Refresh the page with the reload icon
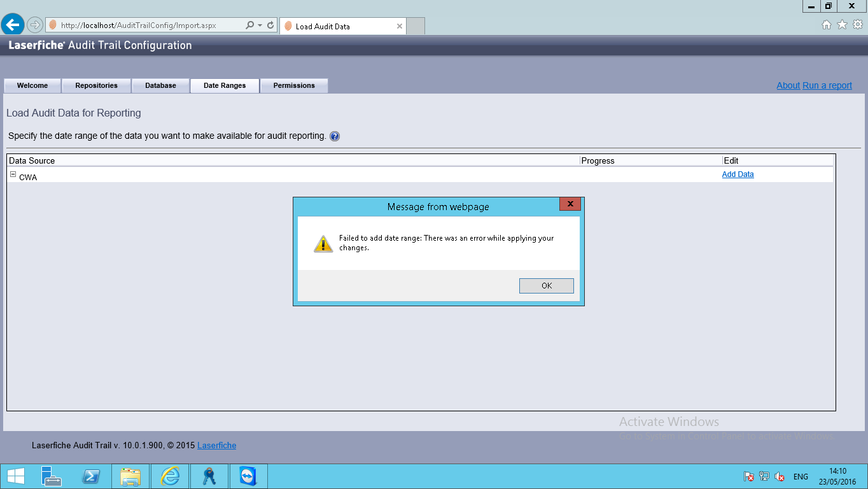This screenshot has height=489, width=868. (270, 25)
